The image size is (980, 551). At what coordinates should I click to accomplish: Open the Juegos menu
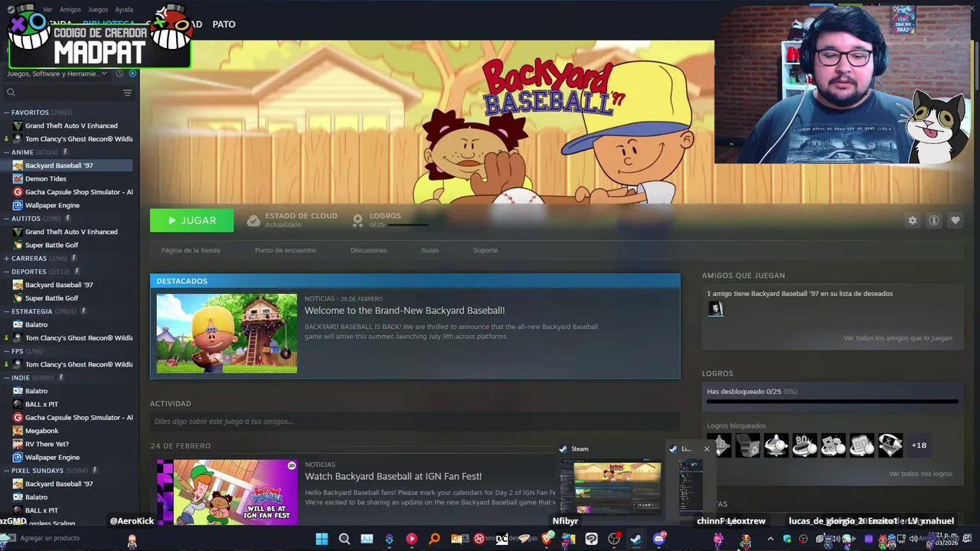click(98, 9)
